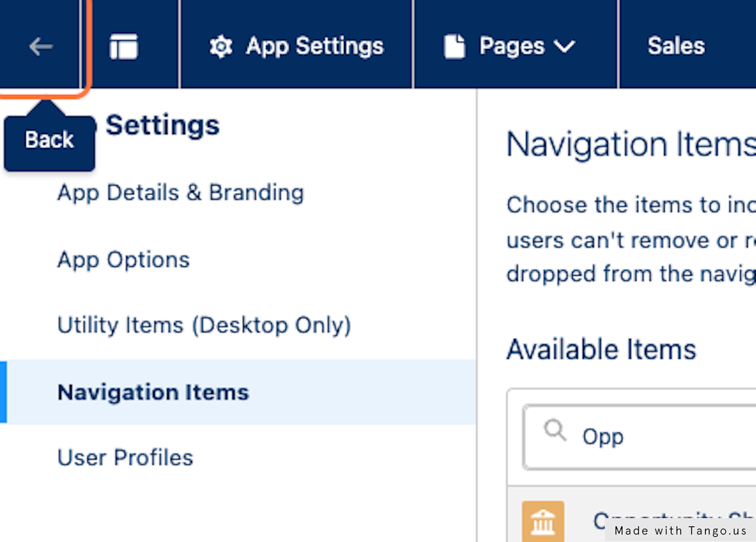
Task: Select Navigation Items in the sidebar
Action: coord(153,392)
